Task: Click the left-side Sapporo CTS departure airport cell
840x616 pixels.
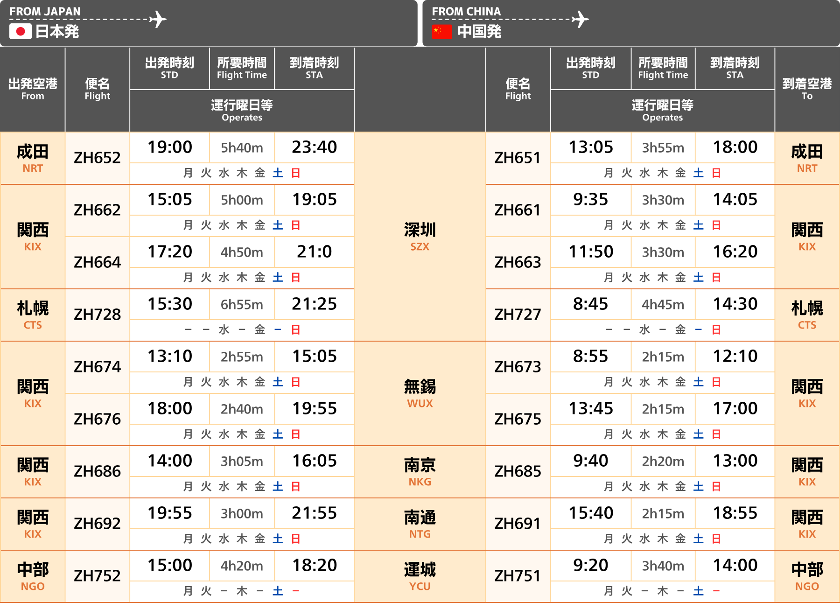Action: [x=33, y=315]
